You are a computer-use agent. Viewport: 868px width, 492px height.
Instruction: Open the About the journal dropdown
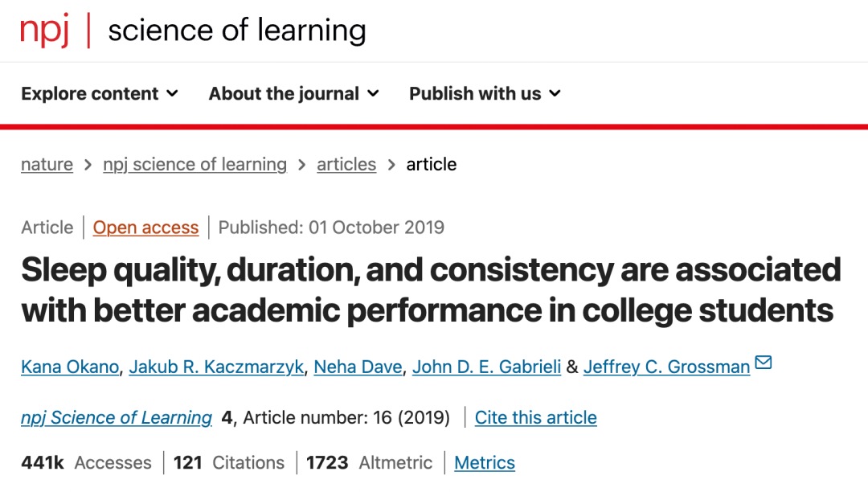294,93
